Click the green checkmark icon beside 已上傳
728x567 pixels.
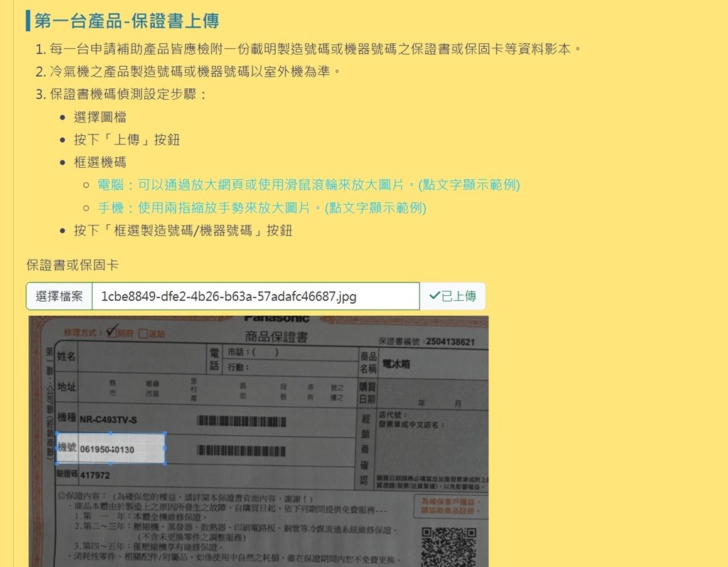click(x=434, y=295)
